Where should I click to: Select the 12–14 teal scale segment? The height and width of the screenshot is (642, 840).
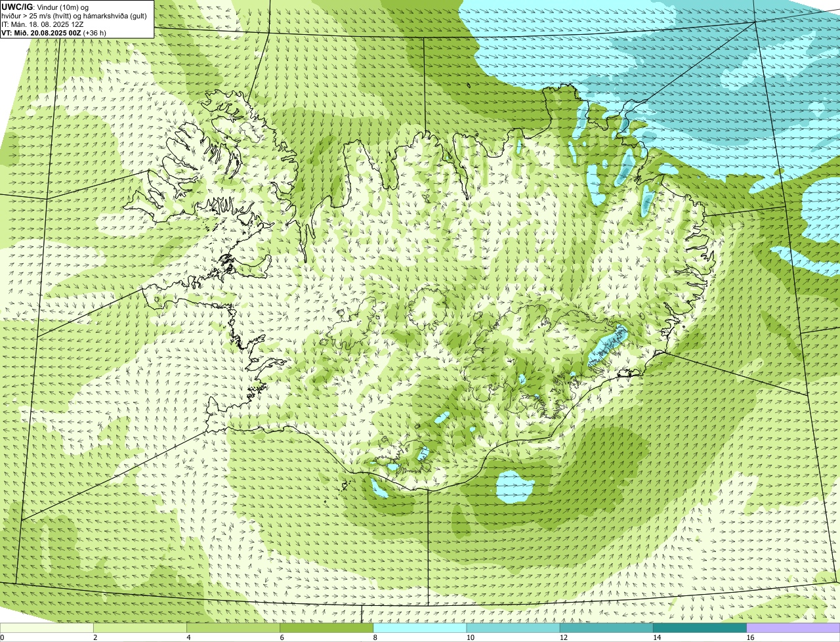tap(606, 628)
